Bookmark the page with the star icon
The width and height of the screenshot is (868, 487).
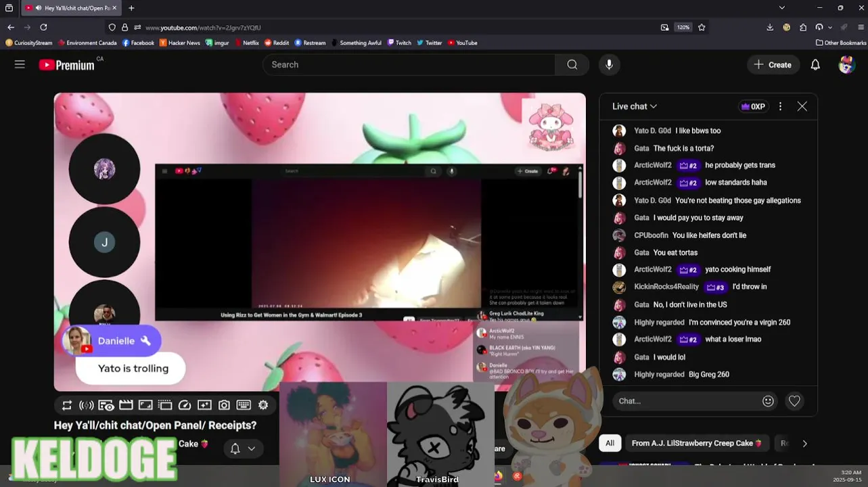702,28
